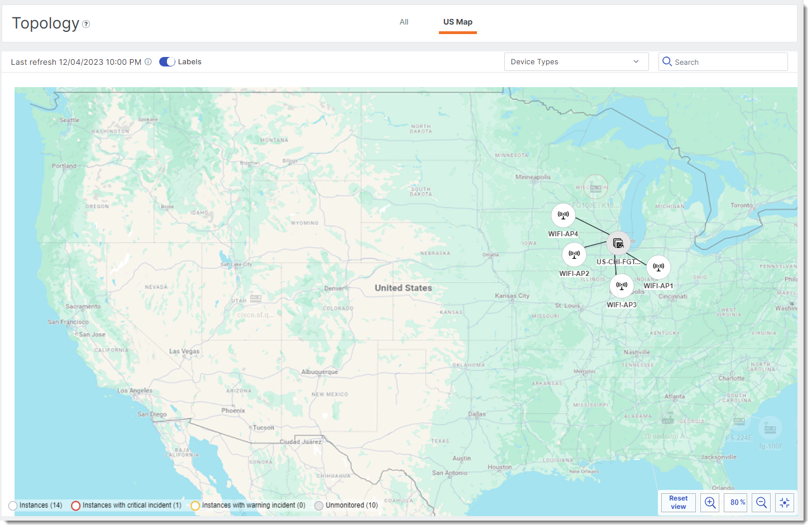Viewport: 812px width, 529px height.
Task: Select the WIFI-AP3 access point icon
Action: [622, 285]
